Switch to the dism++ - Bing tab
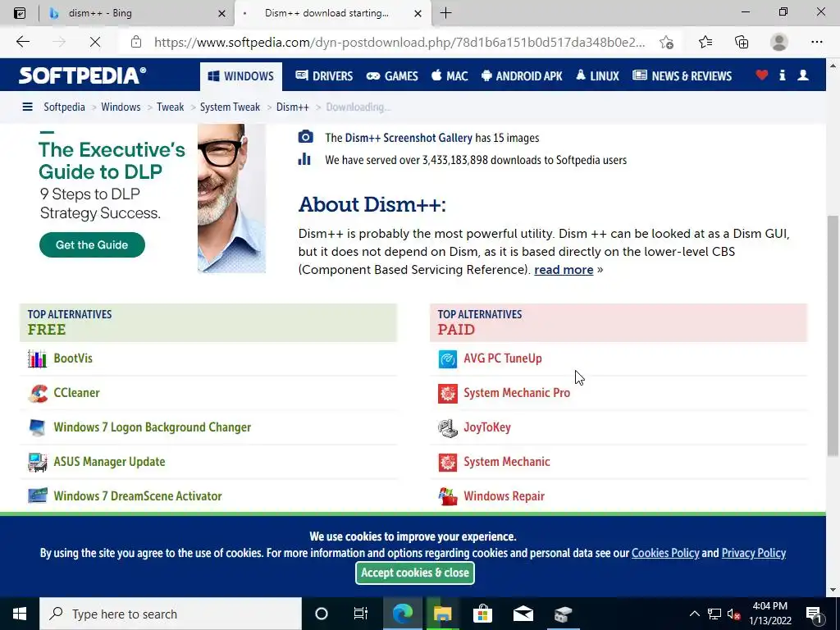The width and height of the screenshot is (840, 630). click(x=137, y=13)
